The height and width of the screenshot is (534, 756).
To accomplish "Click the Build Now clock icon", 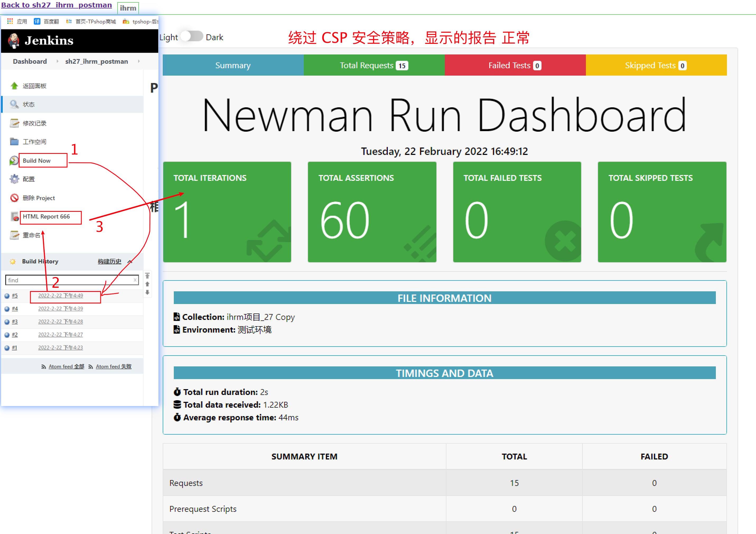I will [x=14, y=161].
